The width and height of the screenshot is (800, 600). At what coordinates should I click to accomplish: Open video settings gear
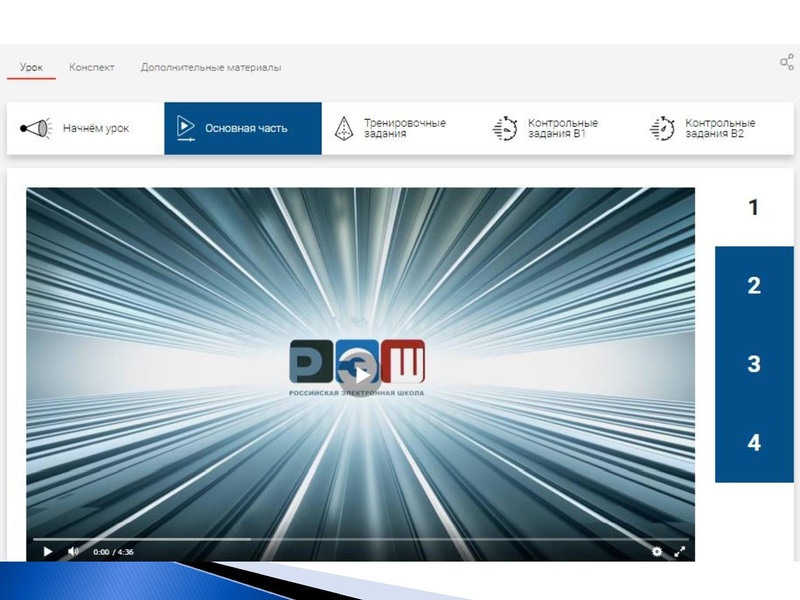click(x=657, y=551)
